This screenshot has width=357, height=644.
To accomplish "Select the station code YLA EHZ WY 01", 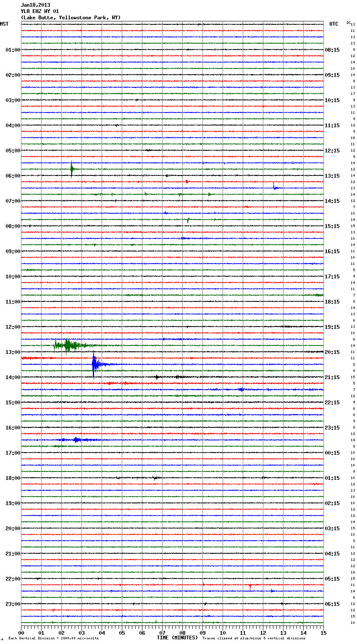I will [40, 11].
